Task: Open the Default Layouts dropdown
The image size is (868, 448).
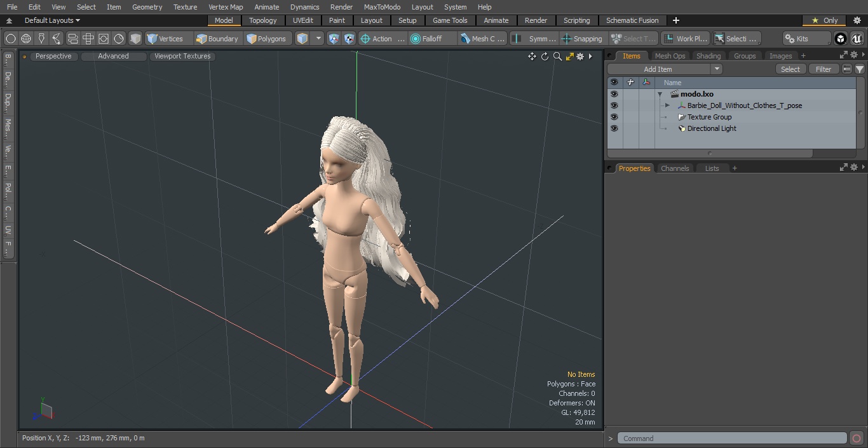Action: coord(52,20)
